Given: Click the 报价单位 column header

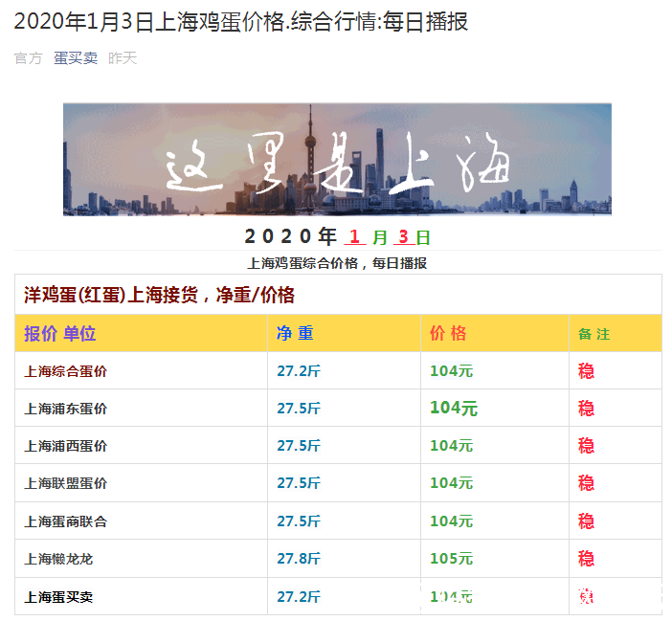Looking at the screenshot, I should click(x=60, y=334).
